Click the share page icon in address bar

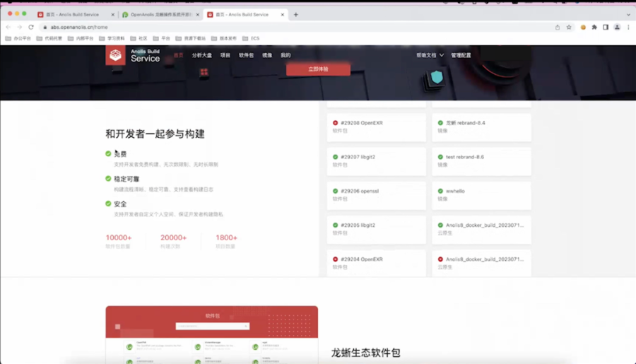pyautogui.click(x=558, y=27)
